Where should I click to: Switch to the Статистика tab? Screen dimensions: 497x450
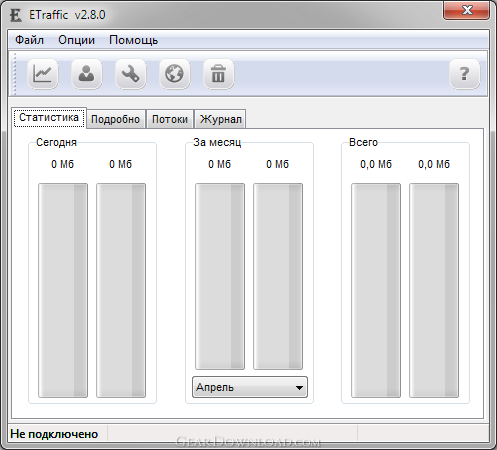click(x=49, y=118)
